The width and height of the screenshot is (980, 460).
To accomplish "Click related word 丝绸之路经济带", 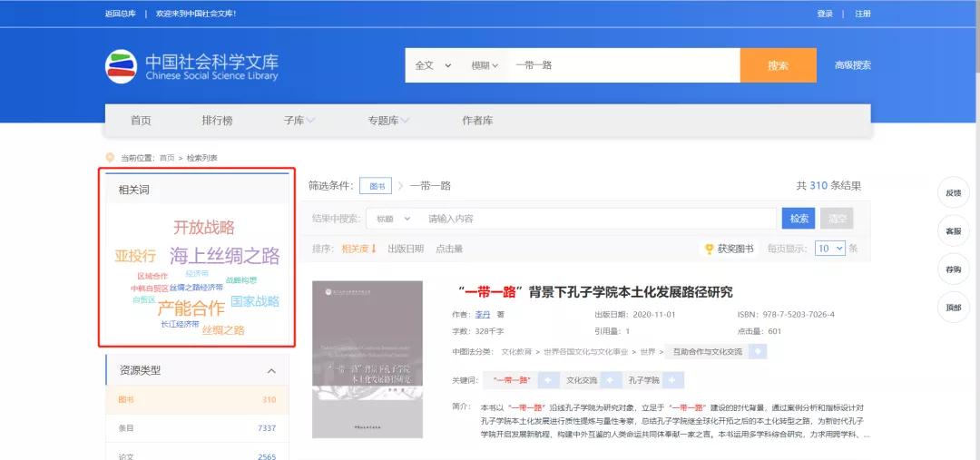I will coord(196,288).
